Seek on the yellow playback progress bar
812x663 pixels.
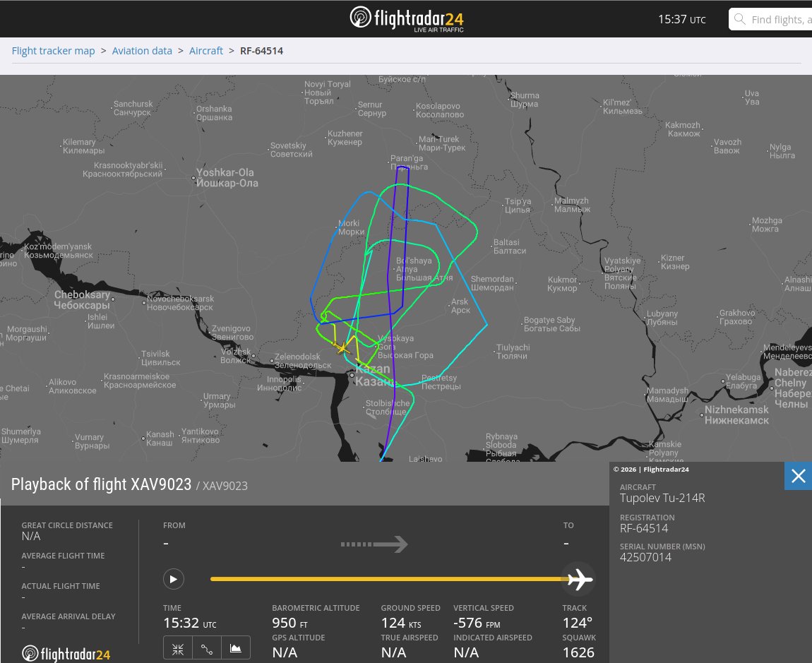pos(388,579)
